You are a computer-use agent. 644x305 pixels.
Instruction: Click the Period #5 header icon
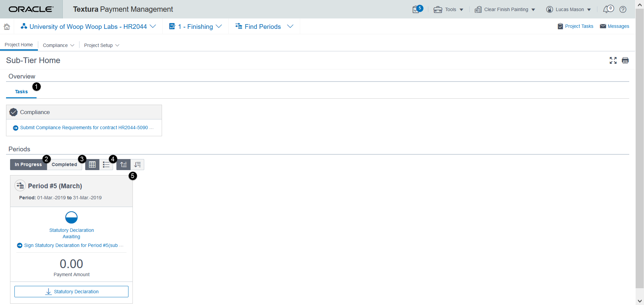click(x=20, y=185)
